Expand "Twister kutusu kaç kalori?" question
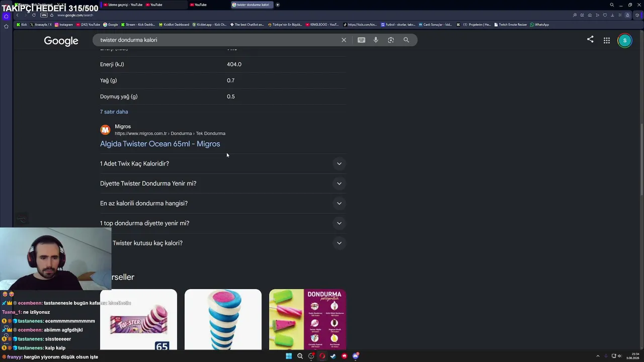This screenshot has height=362, width=644. pos(223,243)
